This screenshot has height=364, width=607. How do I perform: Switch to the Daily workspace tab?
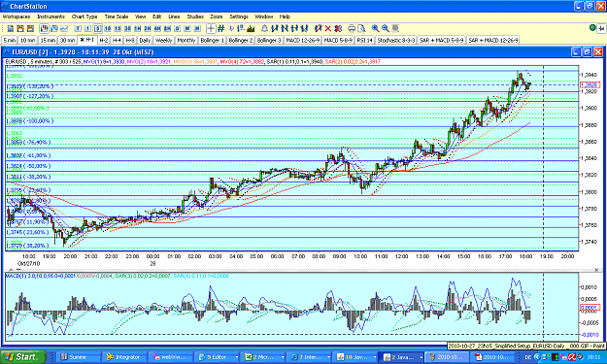point(145,40)
